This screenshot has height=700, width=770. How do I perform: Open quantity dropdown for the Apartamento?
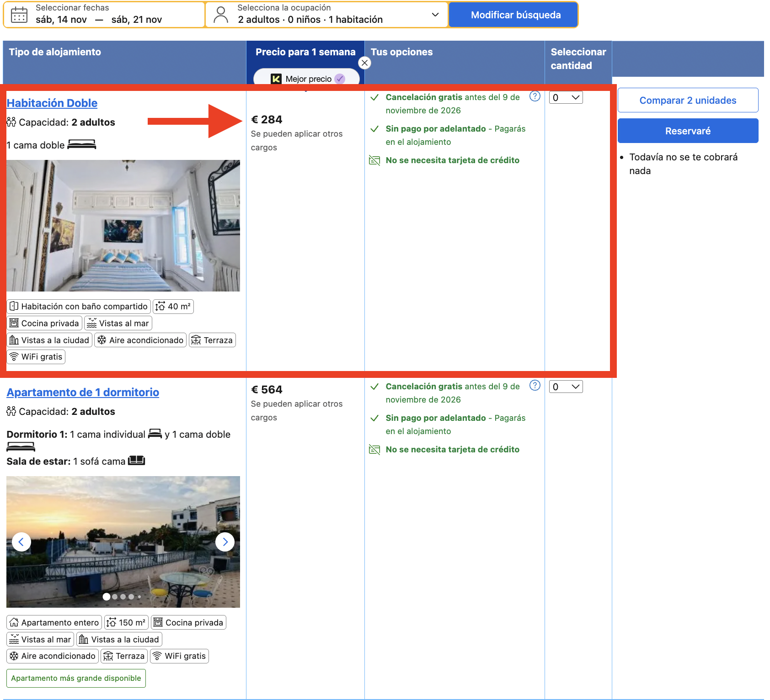tap(566, 387)
